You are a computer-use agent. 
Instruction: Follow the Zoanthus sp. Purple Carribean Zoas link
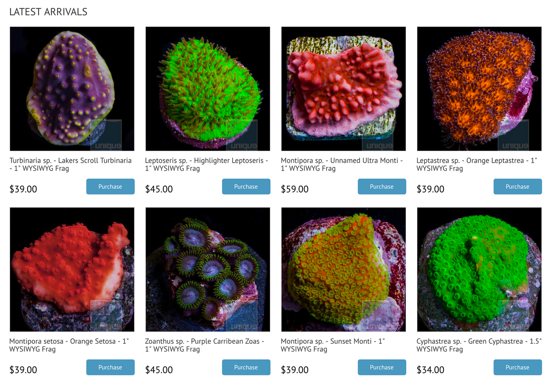(x=205, y=345)
